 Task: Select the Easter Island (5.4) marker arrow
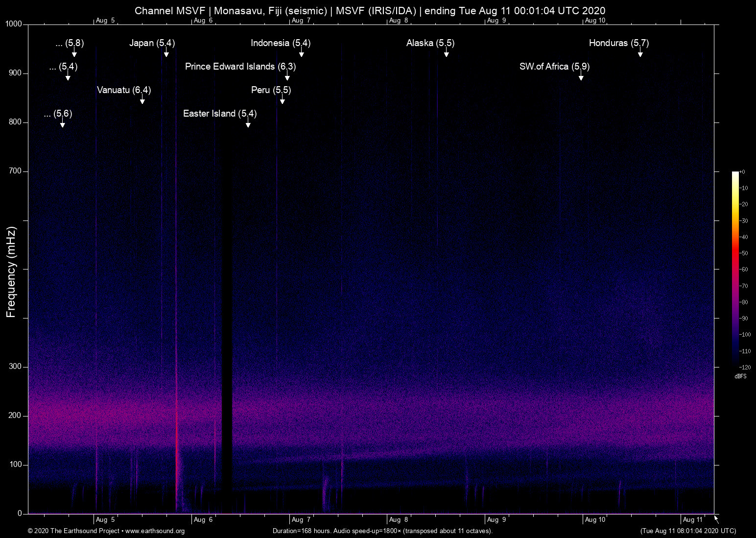coord(248,124)
